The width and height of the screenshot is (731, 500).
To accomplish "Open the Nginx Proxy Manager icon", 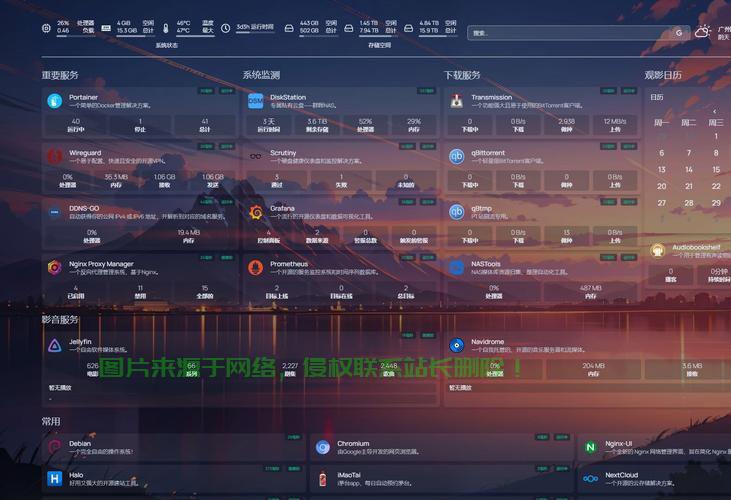I will coord(55,267).
